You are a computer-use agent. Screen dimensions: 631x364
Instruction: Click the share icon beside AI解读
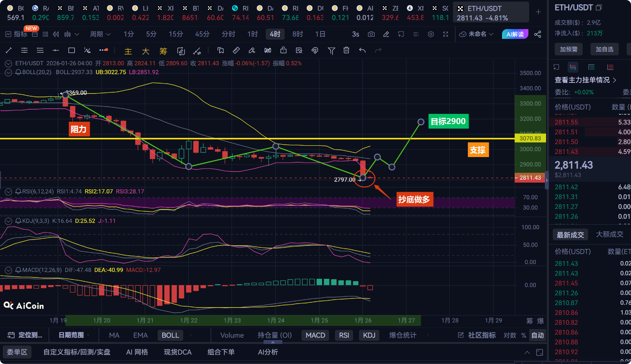point(537,34)
